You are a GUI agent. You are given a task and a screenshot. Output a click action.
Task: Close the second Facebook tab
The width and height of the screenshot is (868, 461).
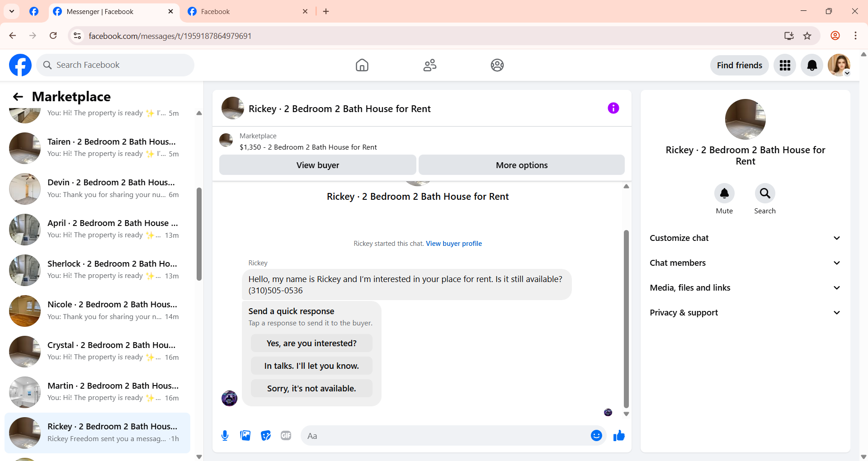click(305, 11)
